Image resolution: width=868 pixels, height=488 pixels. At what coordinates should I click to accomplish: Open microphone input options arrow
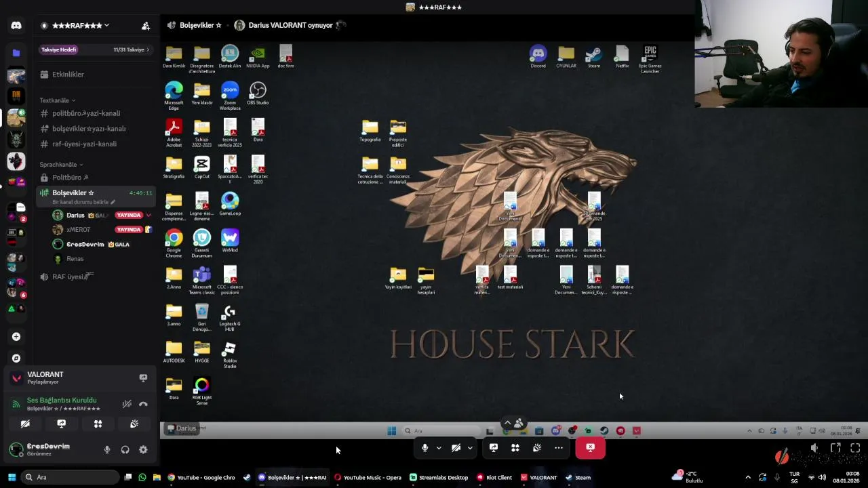439,448
